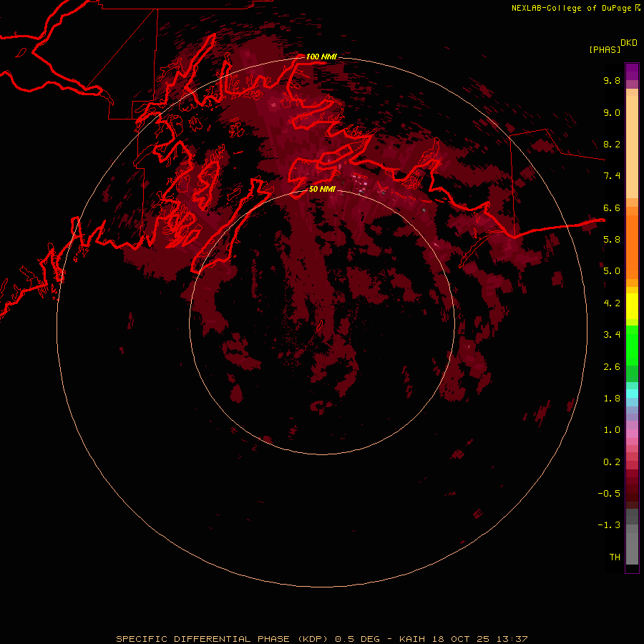Click the bright green segment of color bar
Image resolution: width=644 pixels, height=644 pixels.
click(632, 345)
